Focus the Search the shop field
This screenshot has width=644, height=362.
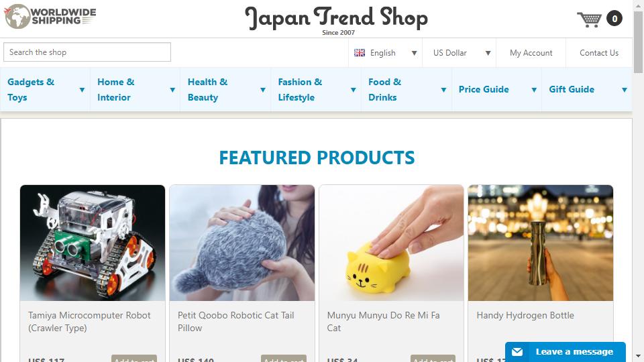[x=87, y=52]
